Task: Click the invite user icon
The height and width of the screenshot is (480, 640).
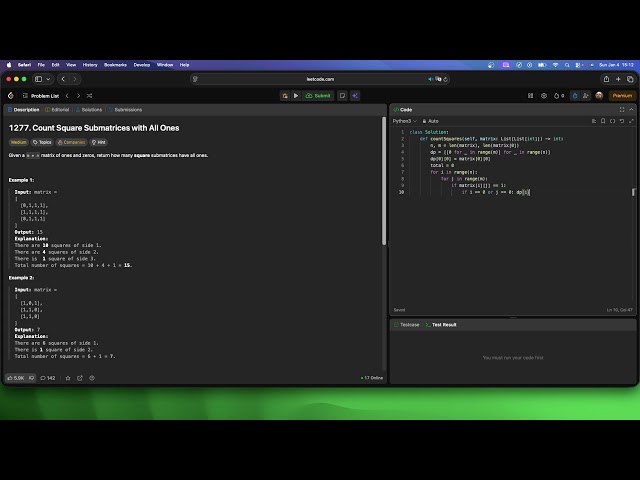Action: pyautogui.click(x=586, y=96)
